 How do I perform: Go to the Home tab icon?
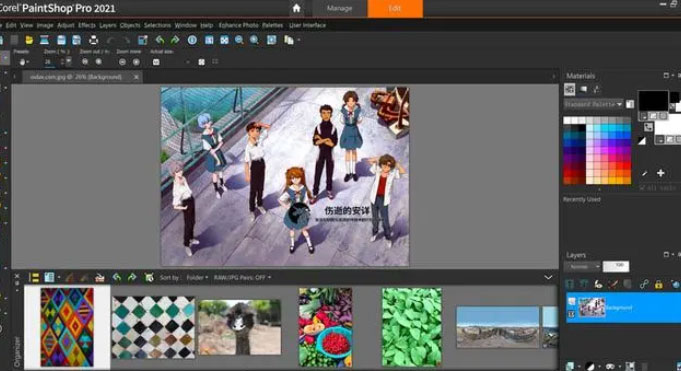click(x=296, y=8)
